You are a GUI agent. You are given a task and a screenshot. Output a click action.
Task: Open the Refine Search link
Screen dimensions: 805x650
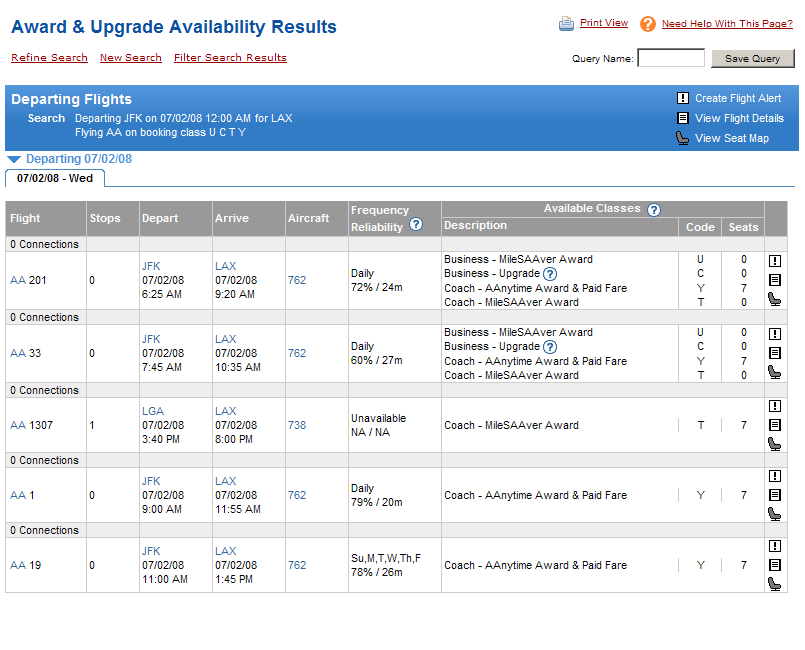click(49, 58)
